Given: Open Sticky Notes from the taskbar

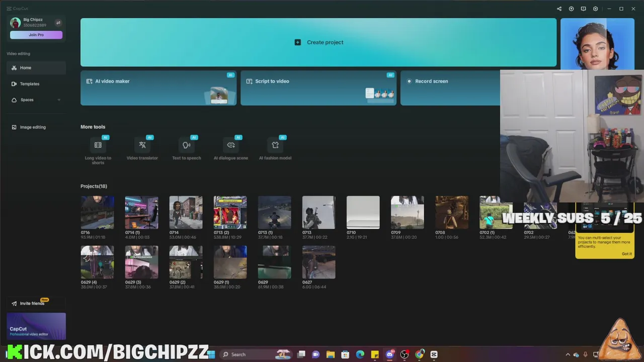Looking at the screenshot, I should [375, 354].
